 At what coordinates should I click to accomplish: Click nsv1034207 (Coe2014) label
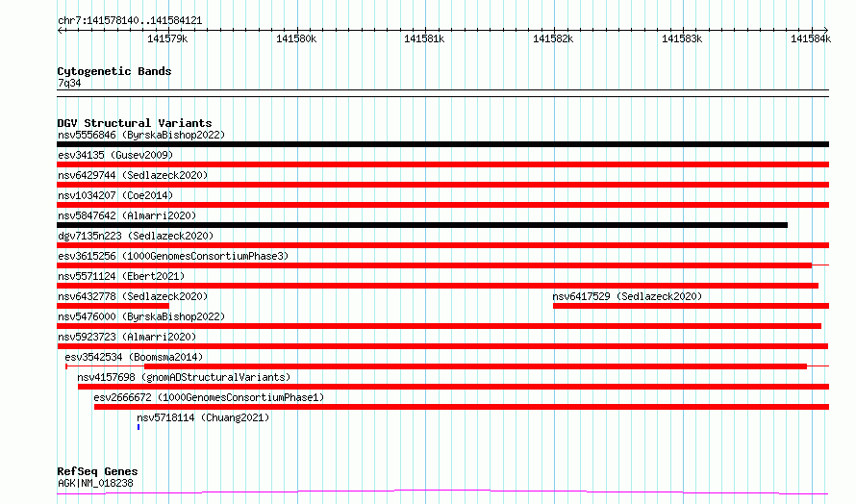(x=115, y=195)
